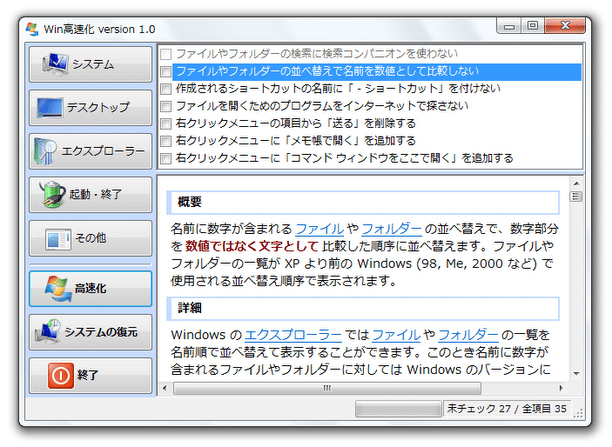Close the Win高速化 window

click(x=565, y=26)
